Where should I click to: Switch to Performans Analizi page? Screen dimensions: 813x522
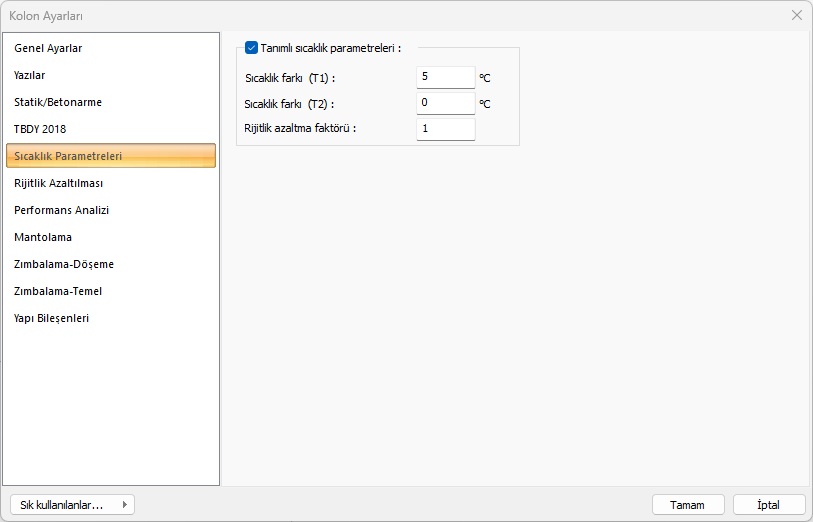(61, 210)
